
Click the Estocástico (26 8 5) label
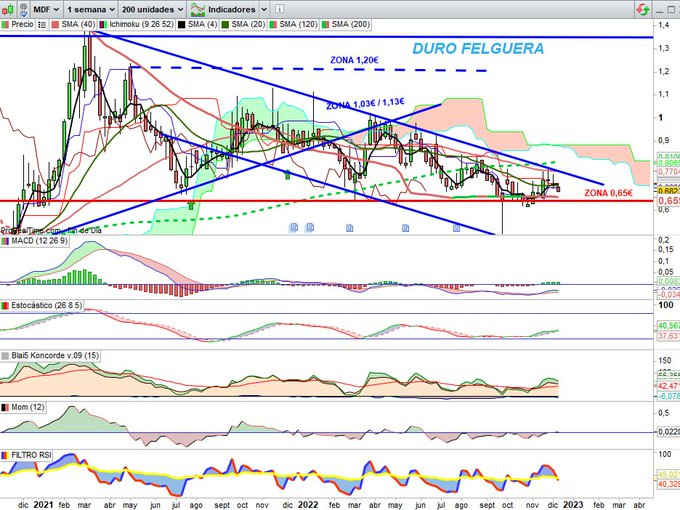coord(46,305)
